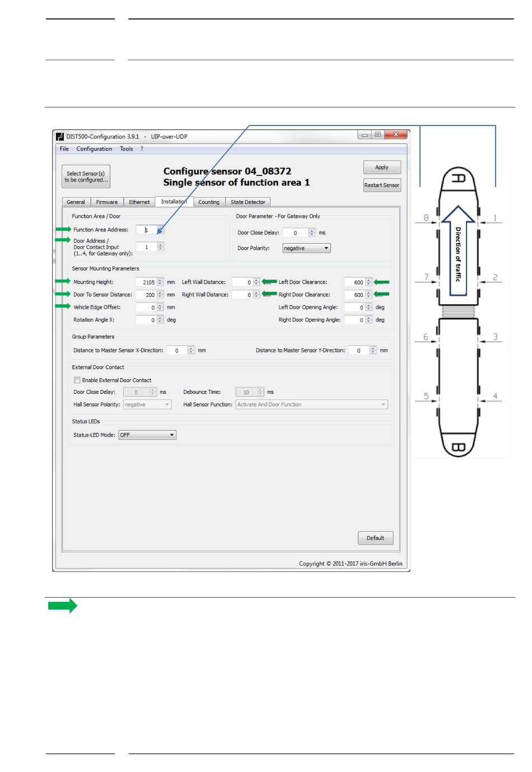
Task: Increase Master Sensor X-Direction distance using up arrow
Action: pos(191,348)
